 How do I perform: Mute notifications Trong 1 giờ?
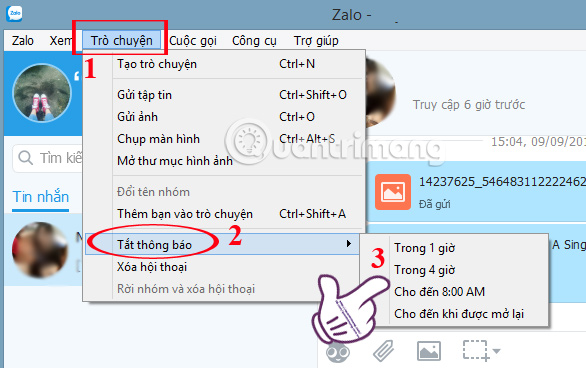[454, 248]
